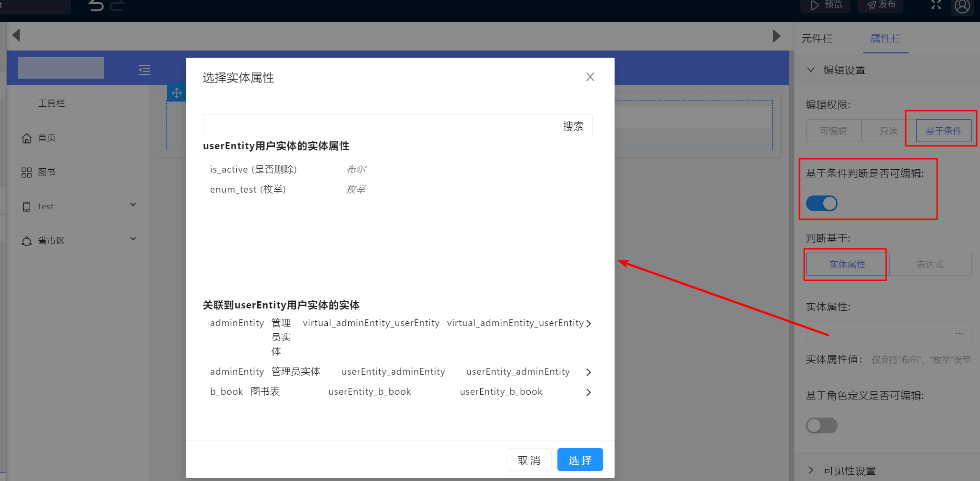Click the 省市区 menu icon
The height and width of the screenshot is (481, 980).
click(x=27, y=241)
